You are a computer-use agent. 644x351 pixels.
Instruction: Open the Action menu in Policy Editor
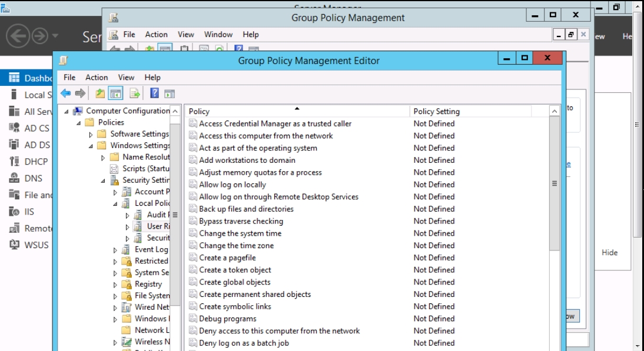97,77
